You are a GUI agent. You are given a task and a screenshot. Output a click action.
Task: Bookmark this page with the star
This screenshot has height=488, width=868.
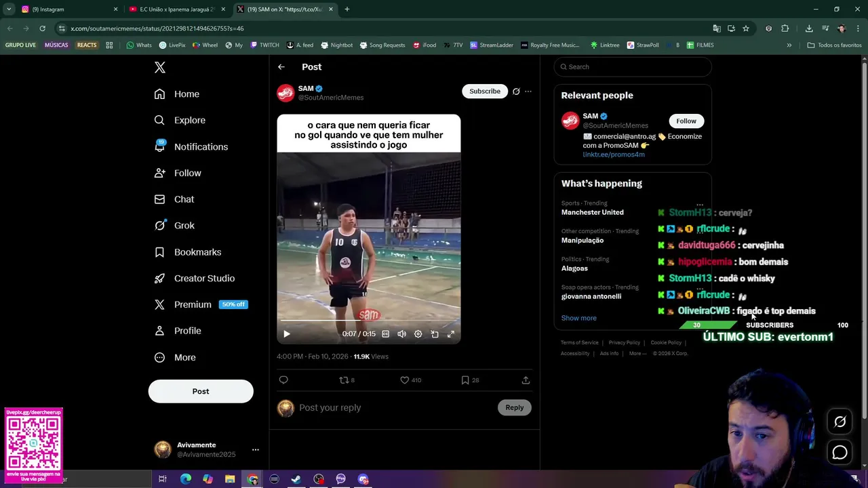click(x=746, y=28)
